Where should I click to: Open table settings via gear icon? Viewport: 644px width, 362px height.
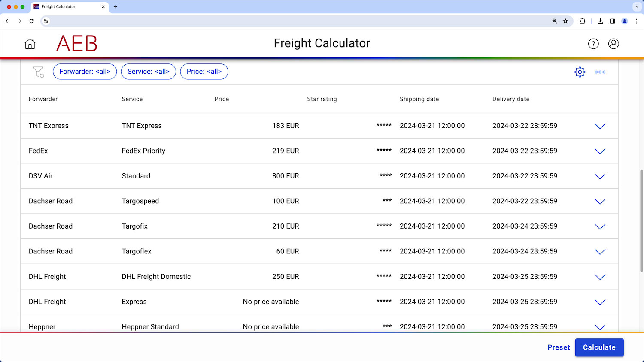pos(580,72)
